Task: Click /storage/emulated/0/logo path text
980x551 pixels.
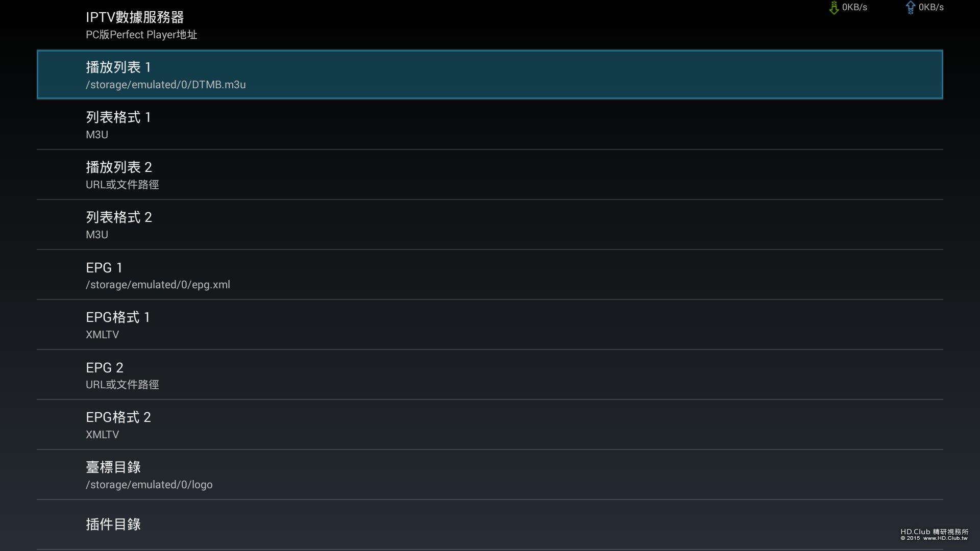Action: click(x=149, y=485)
